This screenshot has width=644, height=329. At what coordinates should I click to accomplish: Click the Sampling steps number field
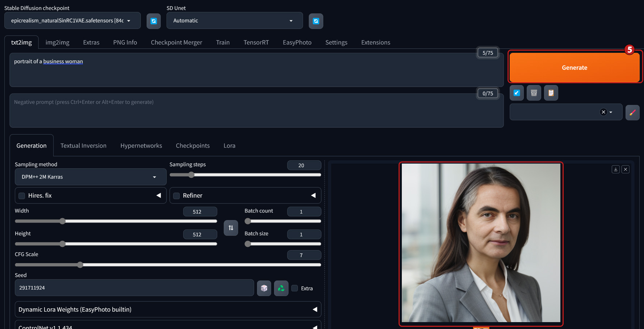tap(304, 165)
